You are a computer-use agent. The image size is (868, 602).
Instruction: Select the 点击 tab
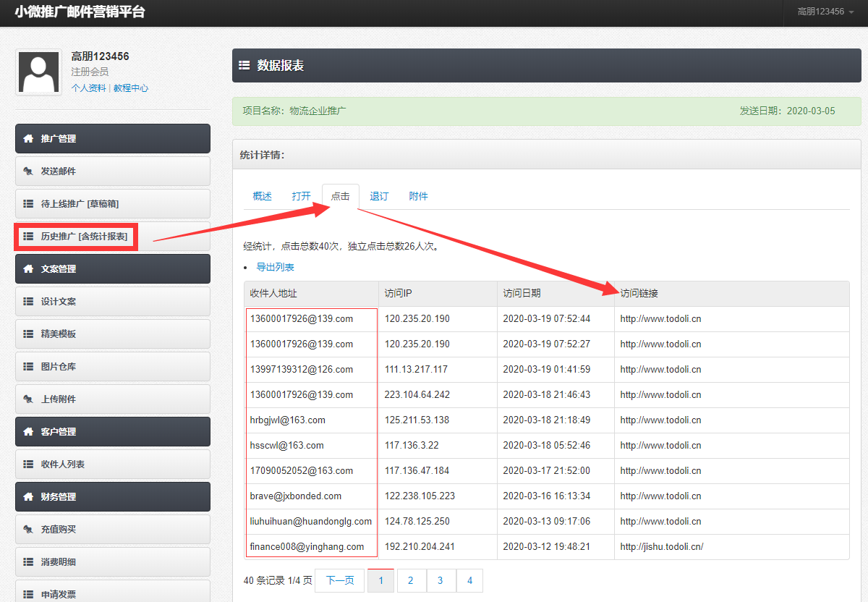point(341,197)
